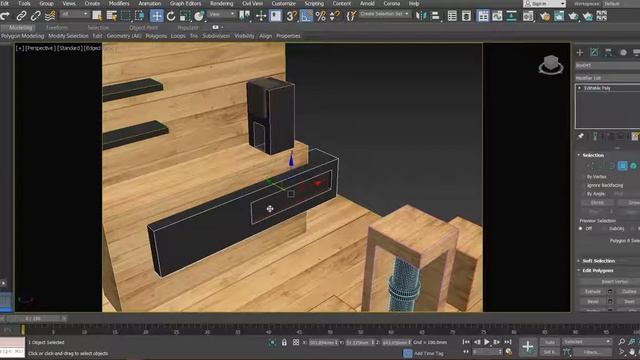The image size is (640, 360).
Task: Toggle Window/Crossing selection mode icon
Action: pyautogui.click(x=140, y=16)
